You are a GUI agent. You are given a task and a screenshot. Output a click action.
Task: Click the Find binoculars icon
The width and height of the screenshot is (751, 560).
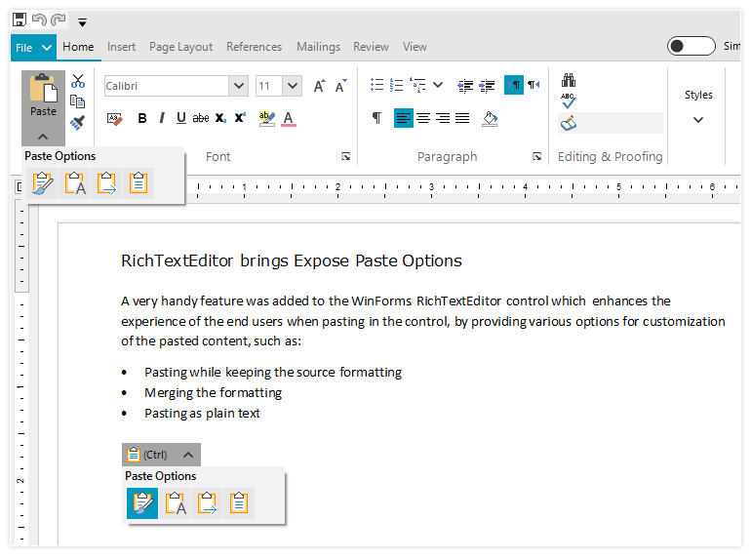569,80
